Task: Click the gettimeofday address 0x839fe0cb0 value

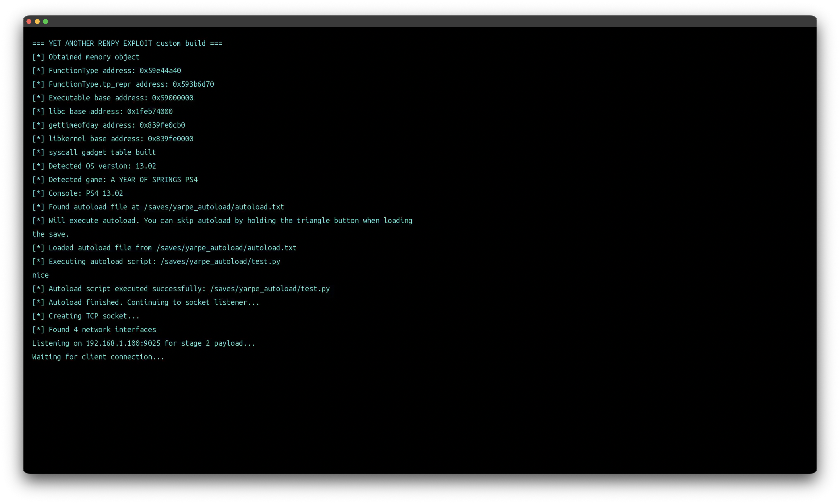Action: [x=162, y=125]
